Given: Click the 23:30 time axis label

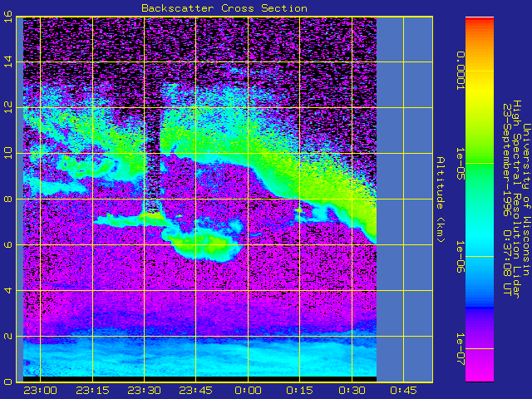Looking at the screenshot, I should (144, 391).
